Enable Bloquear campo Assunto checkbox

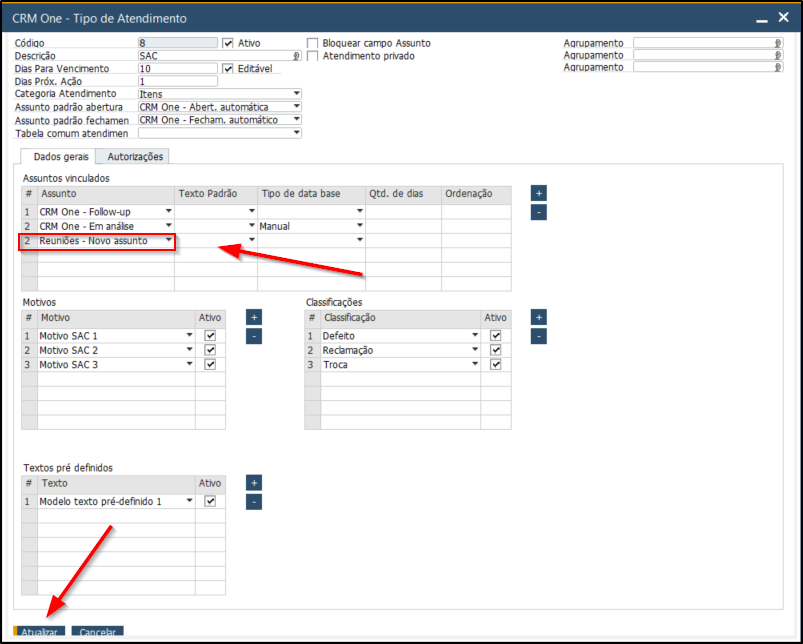click(313, 43)
